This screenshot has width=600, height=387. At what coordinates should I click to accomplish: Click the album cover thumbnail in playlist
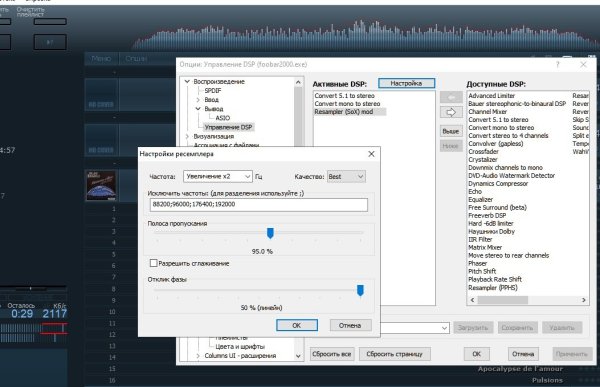101,186
